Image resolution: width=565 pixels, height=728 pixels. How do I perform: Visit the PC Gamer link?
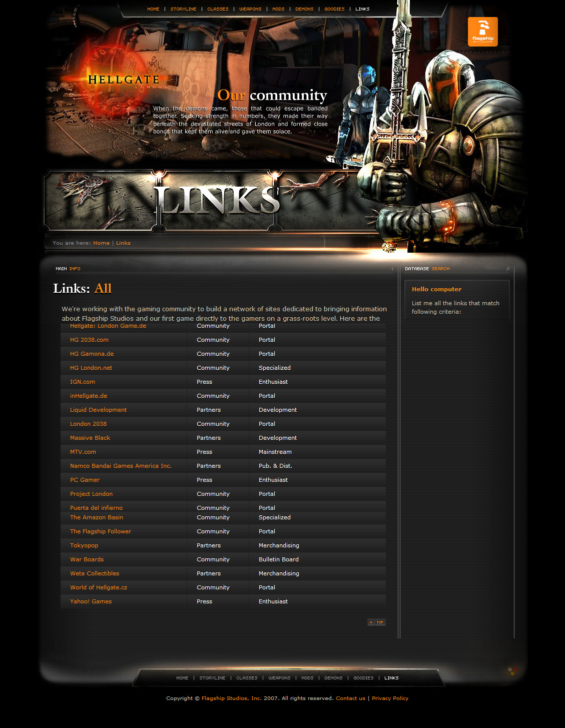tap(85, 480)
